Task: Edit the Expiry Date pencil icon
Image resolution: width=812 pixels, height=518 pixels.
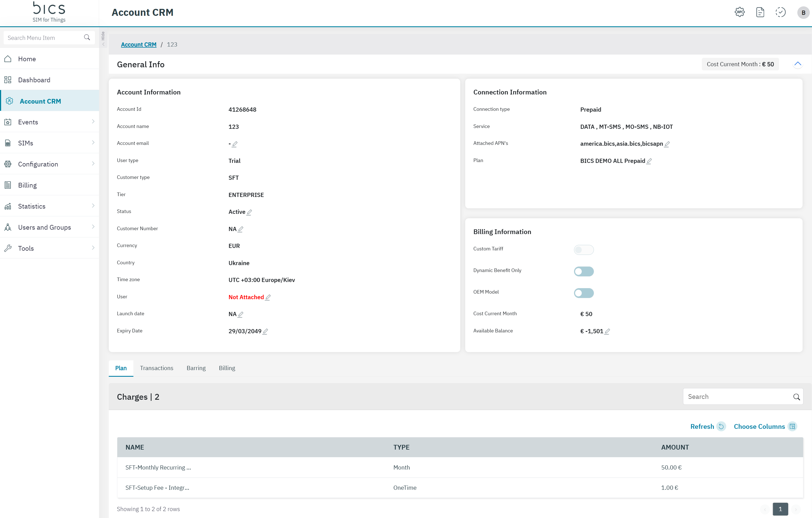Action: pos(265,331)
